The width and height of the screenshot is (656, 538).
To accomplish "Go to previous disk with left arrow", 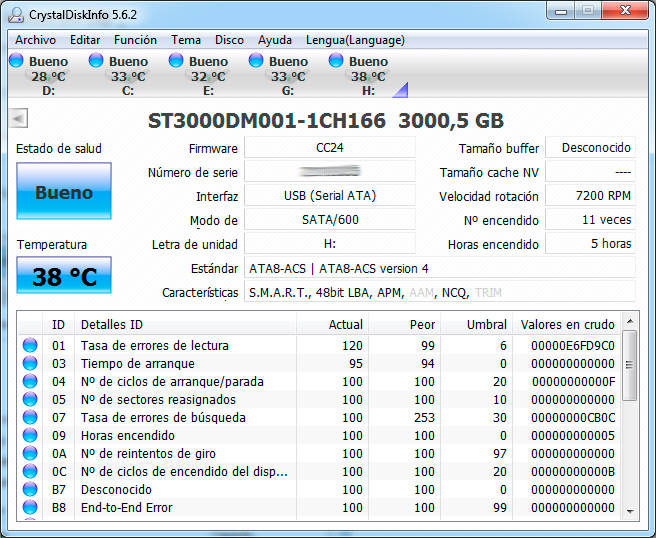I will (x=18, y=118).
